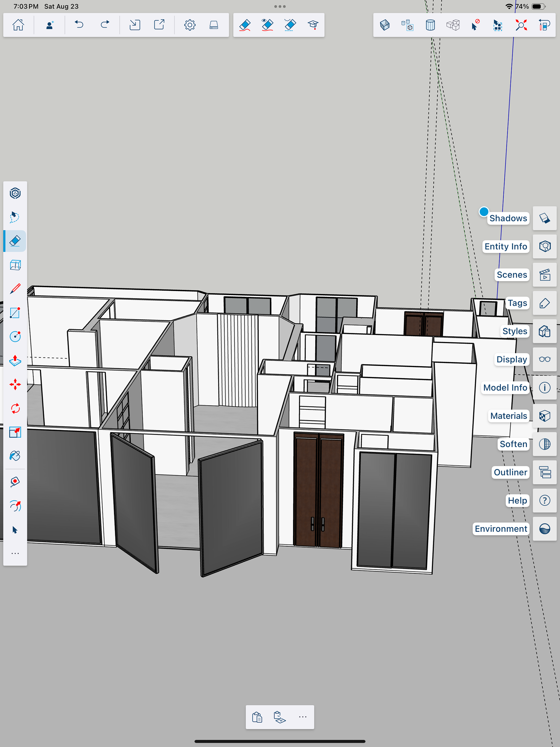Image resolution: width=560 pixels, height=747 pixels.
Task: Open the three-dot multitasking menu at top
Action: (280, 6)
